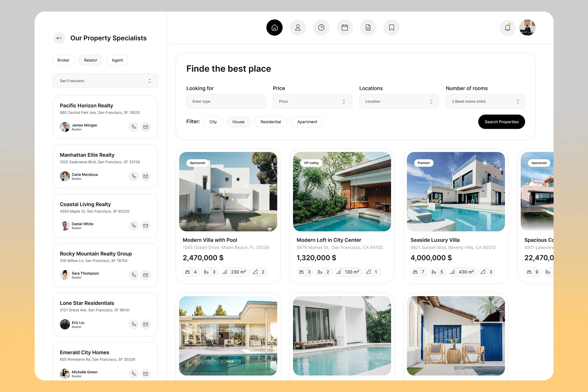The image size is (588, 392).
Task: Toggle the Apartment filter chip
Action: (307, 122)
